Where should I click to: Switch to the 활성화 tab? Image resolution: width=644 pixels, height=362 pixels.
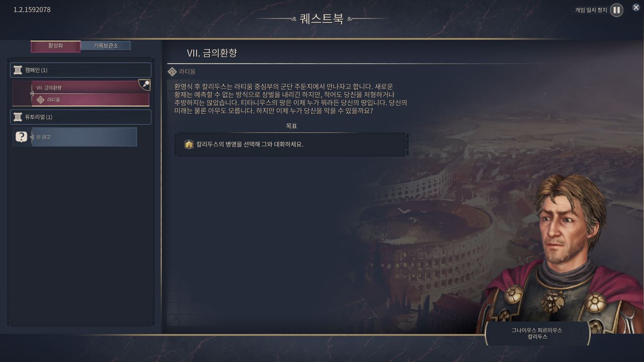click(x=56, y=46)
